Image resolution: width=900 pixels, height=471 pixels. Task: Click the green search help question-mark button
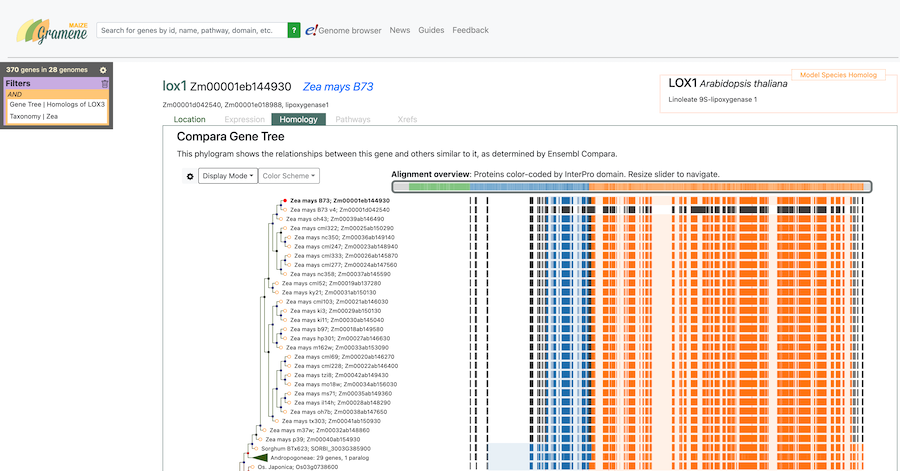[294, 31]
